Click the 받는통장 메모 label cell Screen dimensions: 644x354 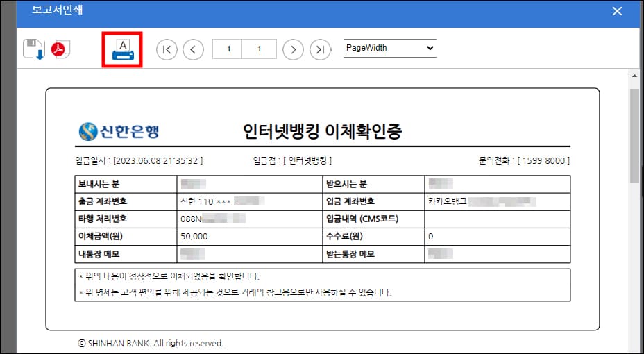pyautogui.click(x=373, y=254)
